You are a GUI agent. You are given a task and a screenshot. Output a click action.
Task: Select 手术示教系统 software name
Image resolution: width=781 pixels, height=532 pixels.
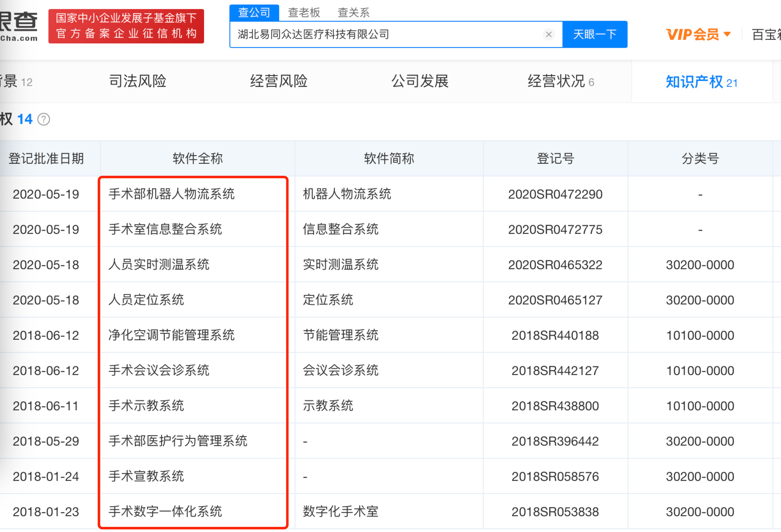pos(146,406)
